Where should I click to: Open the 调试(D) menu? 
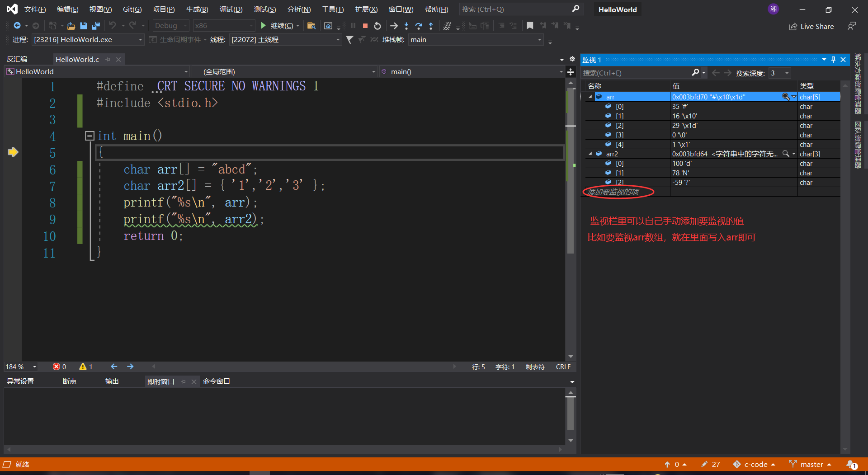point(231,9)
